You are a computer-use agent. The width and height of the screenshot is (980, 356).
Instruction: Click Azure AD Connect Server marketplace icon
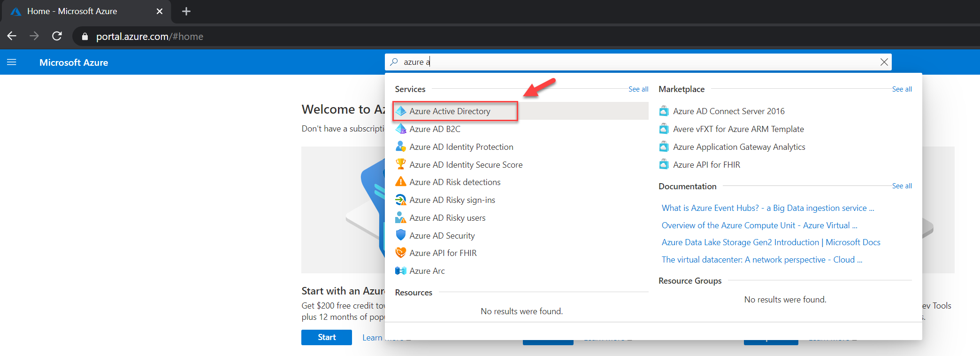(664, 111)
